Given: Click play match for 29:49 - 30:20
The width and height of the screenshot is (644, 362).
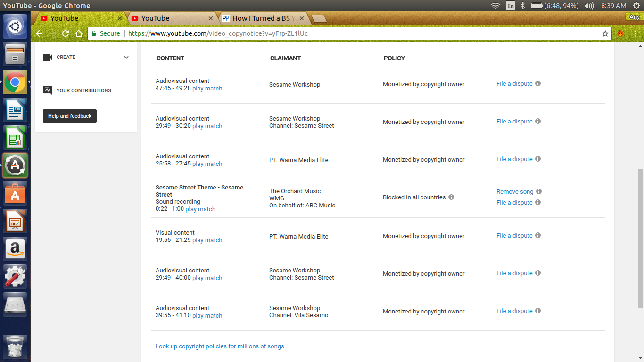Looking at the screenshot, I should [207, 126].
